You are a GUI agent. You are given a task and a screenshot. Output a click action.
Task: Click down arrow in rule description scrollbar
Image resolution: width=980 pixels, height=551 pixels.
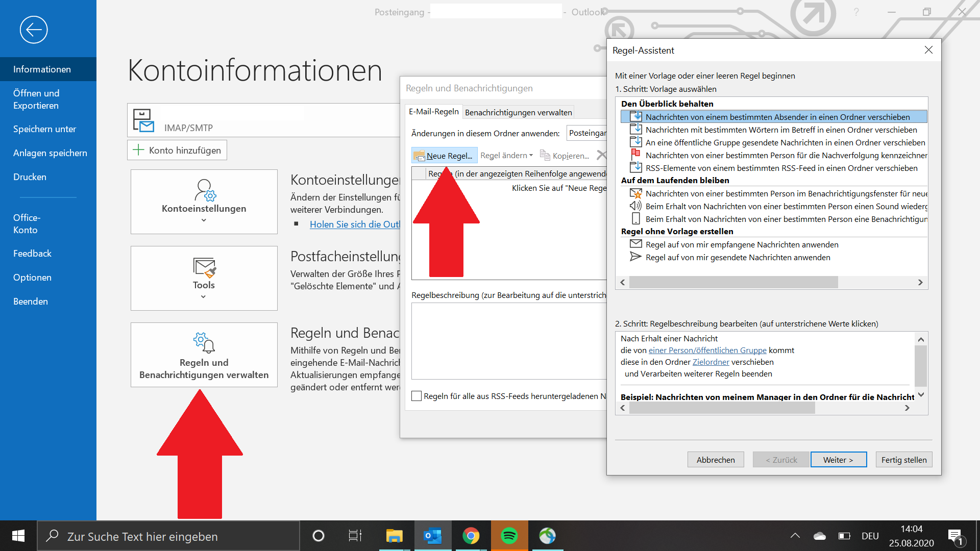click(x=921, y=394)
